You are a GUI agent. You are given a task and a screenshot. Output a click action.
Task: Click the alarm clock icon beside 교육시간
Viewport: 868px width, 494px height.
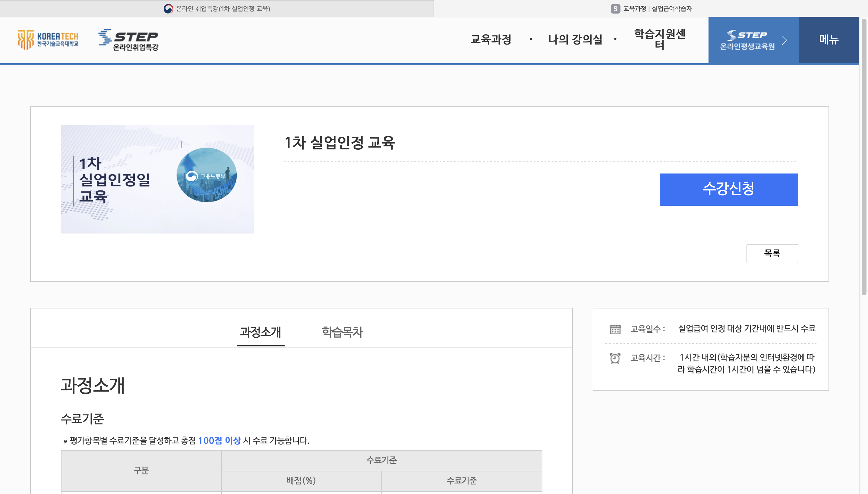click(x=615, y=358)
